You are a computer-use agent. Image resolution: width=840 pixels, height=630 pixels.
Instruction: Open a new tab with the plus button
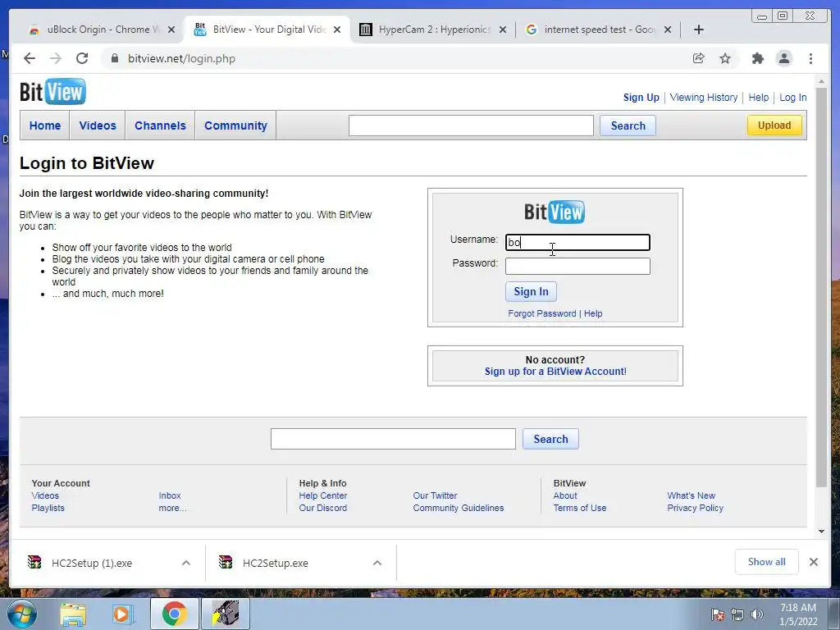point(699,30)
